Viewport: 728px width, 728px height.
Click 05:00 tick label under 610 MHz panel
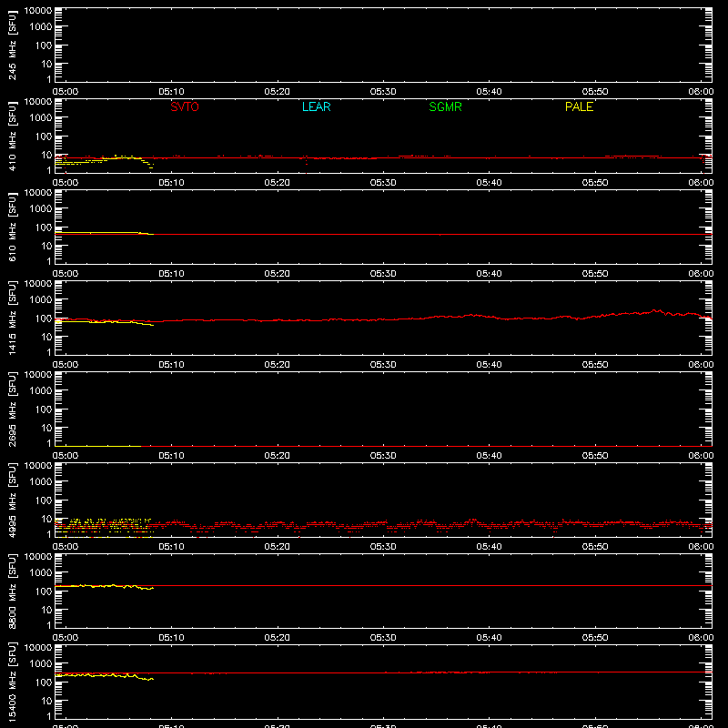pyautogui.click(x=66, y=274)
